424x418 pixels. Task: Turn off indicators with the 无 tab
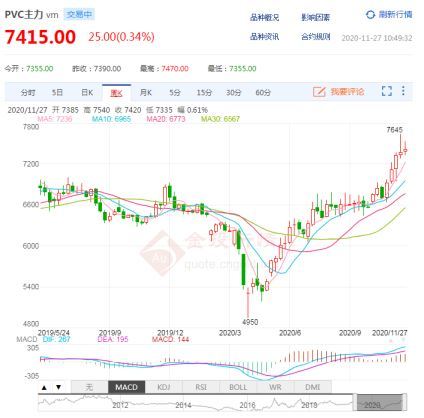[x=89, y=387]
